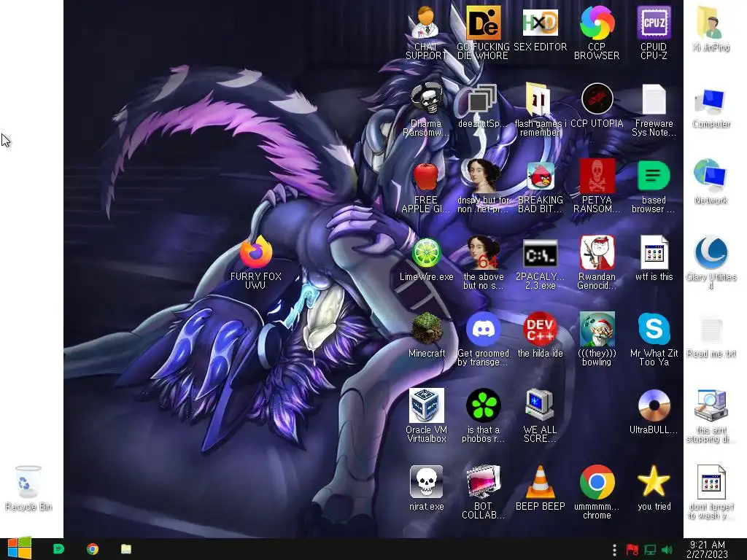
Task: Select the FREE APPLE GI... apple icon
Action: (x=426, y=187)
